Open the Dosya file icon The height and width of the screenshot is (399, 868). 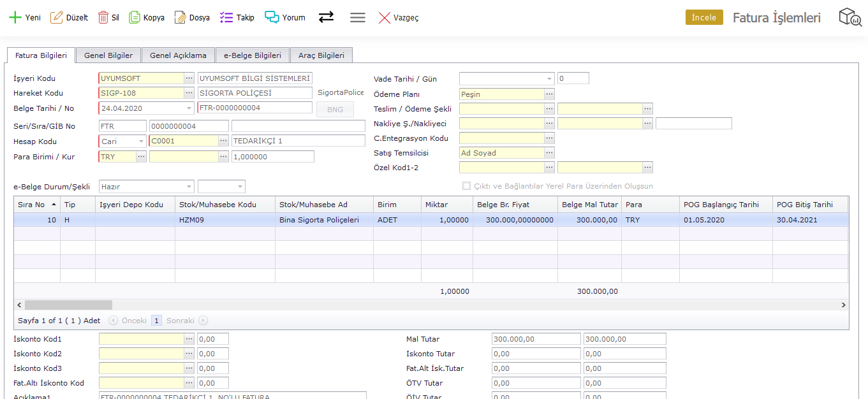(180, 17)
